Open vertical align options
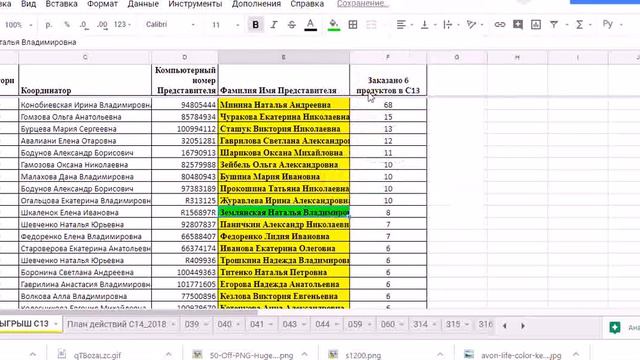Image resolution: width=640 pixels, height=360 pixels. (x=428, y=25)
